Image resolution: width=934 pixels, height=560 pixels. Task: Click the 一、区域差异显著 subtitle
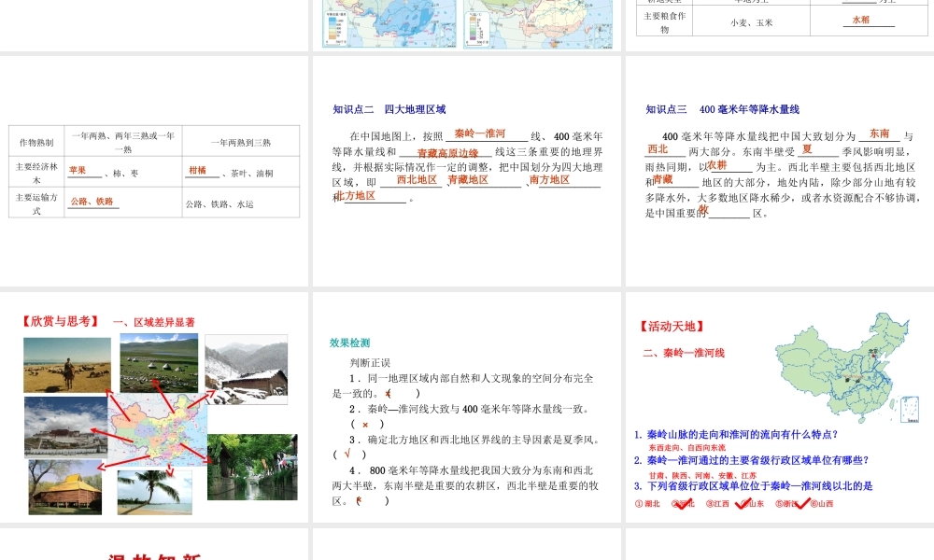(x=154, y=322)
